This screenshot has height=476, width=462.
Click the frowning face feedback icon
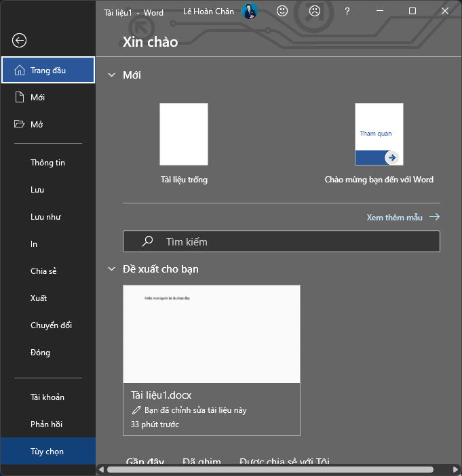pyautogui.click(x=315, y=12)
